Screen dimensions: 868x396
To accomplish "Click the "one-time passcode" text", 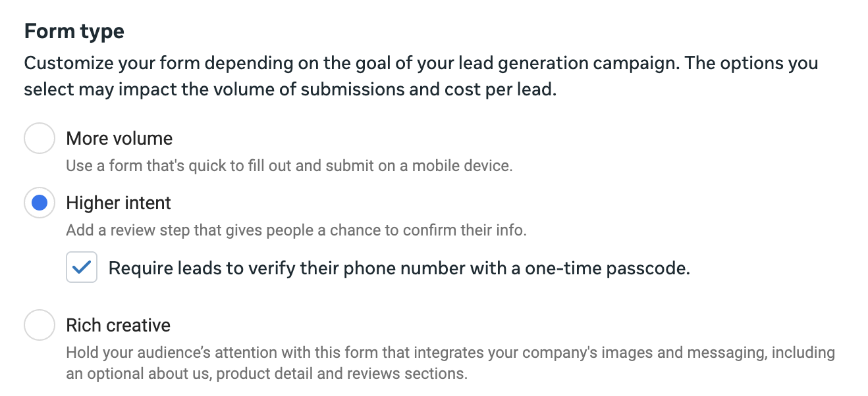I will pos(606,268).
